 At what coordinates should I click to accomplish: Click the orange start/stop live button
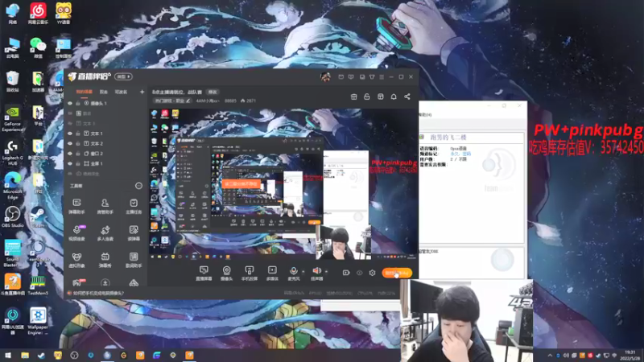click(397, 273)
